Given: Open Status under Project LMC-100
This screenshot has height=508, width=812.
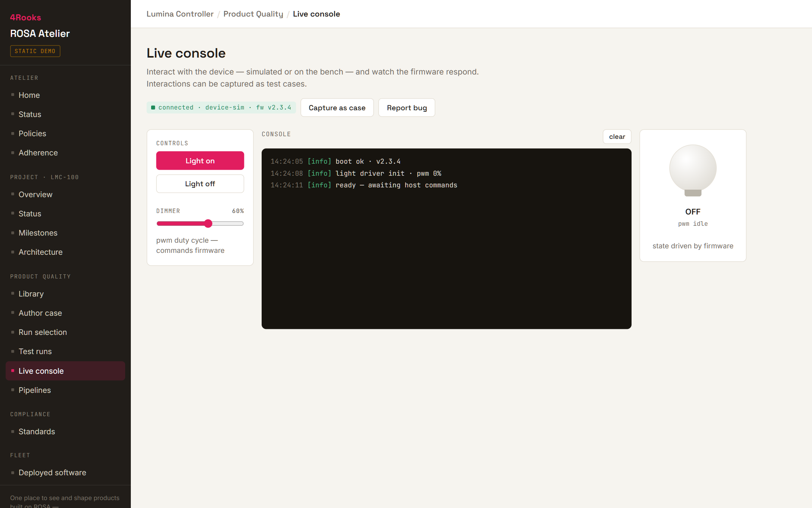Looking at the screenshot, I should [65, 214].
